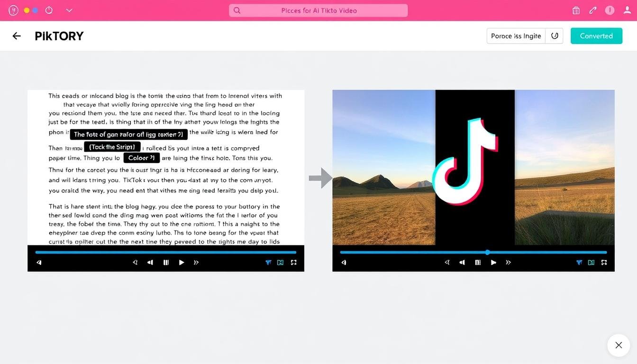Screen dimensions: 637x364
Task: Click fullscreen icon on the blog text player
Action: click(293, 262)
